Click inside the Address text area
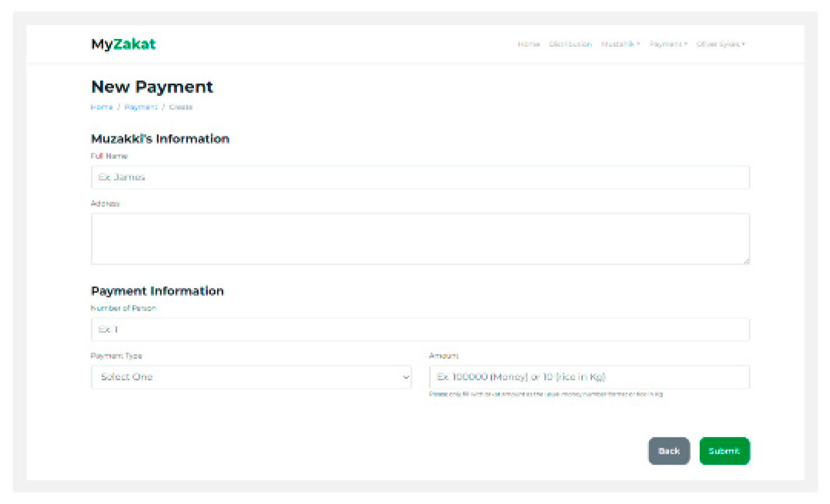The image size is (830, 504). pyautogui.click(x=420, y=238)
